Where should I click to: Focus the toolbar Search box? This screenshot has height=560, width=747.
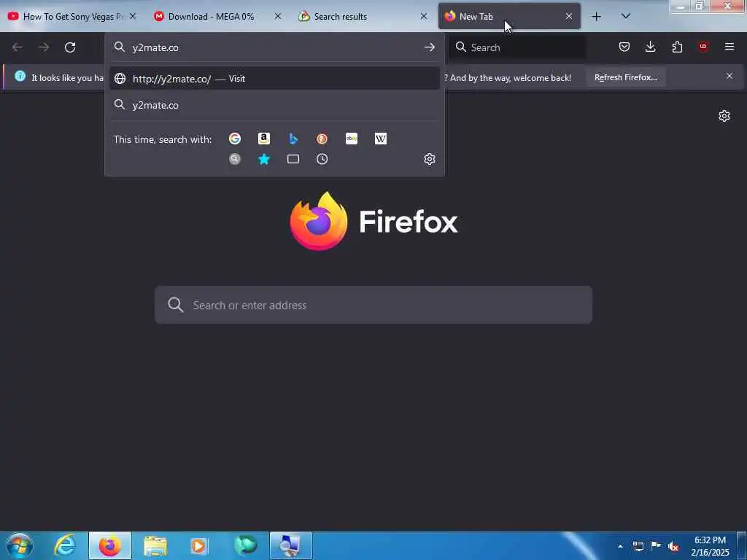pyautogui.click(x=518, y=47)
